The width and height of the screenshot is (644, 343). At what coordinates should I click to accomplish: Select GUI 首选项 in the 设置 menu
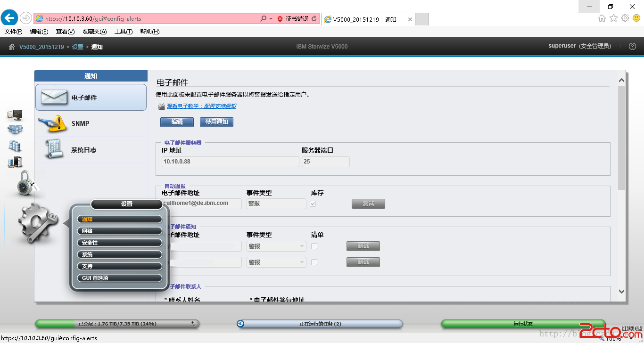119,278
